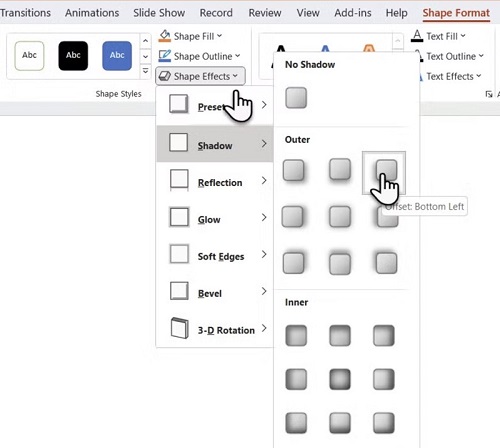Apply inner shadow Inside: Bottom Right
Image resolution: width=500 pixels, height=448 pixels.
coord(384,423)
